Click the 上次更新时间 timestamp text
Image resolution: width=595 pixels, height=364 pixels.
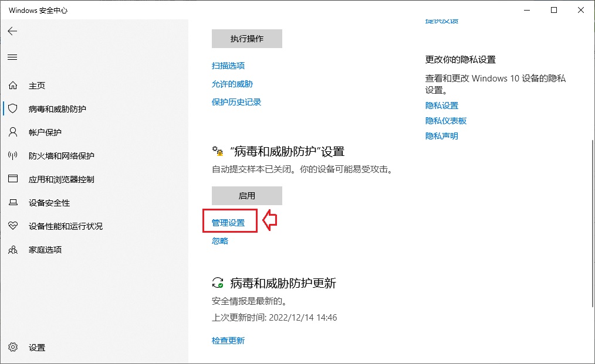tap(275, 317)
